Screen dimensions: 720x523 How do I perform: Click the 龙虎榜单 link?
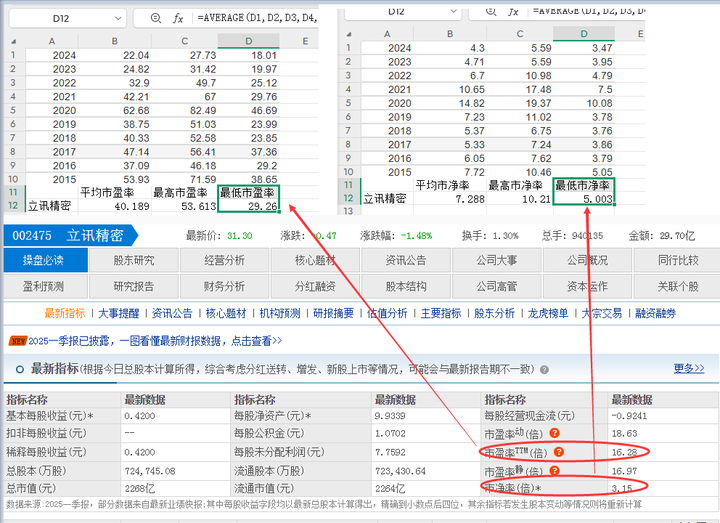(548, 314)
